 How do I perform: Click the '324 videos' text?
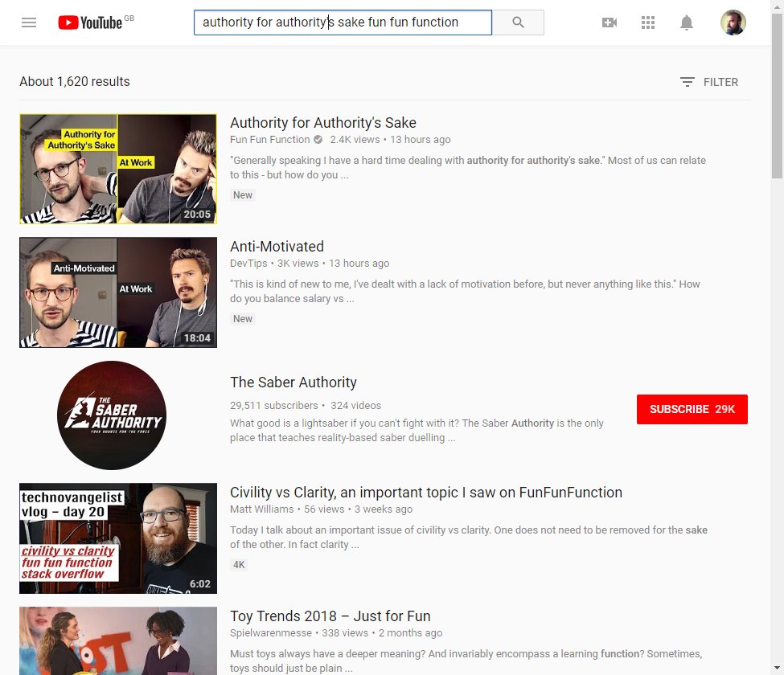[355, 405]
